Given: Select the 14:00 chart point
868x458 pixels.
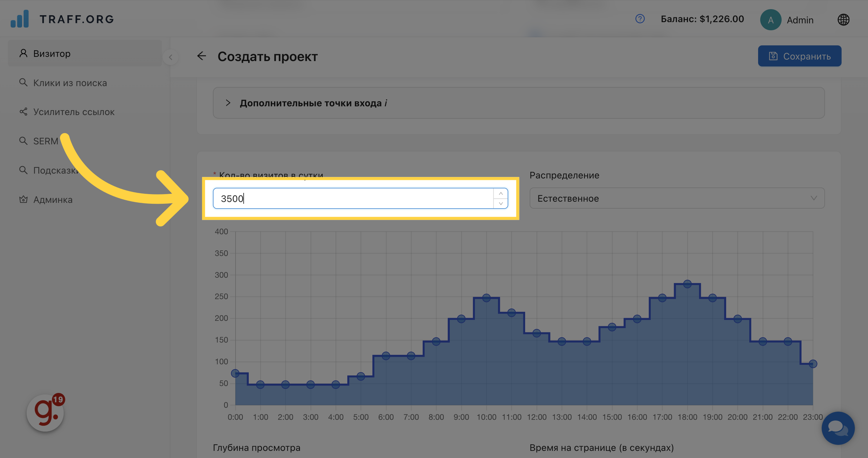Looking at the screenshot, I should click(587, 341).
